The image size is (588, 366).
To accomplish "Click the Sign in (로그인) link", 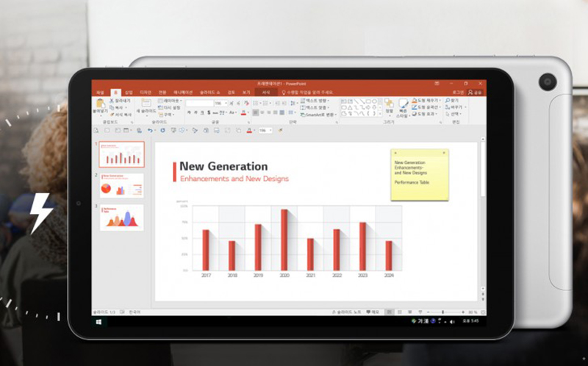I will [x=459, y=93].
